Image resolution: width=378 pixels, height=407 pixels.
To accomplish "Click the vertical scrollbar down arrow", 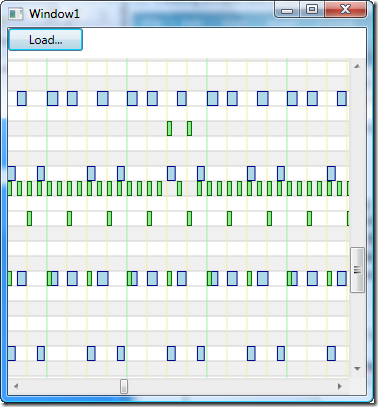I will coord(357,369).
